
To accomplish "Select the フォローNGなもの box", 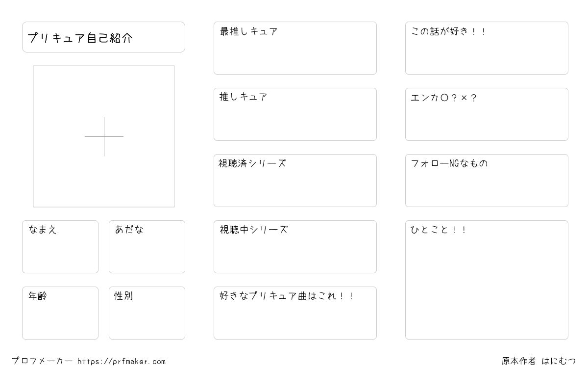I will pos(487,181).
